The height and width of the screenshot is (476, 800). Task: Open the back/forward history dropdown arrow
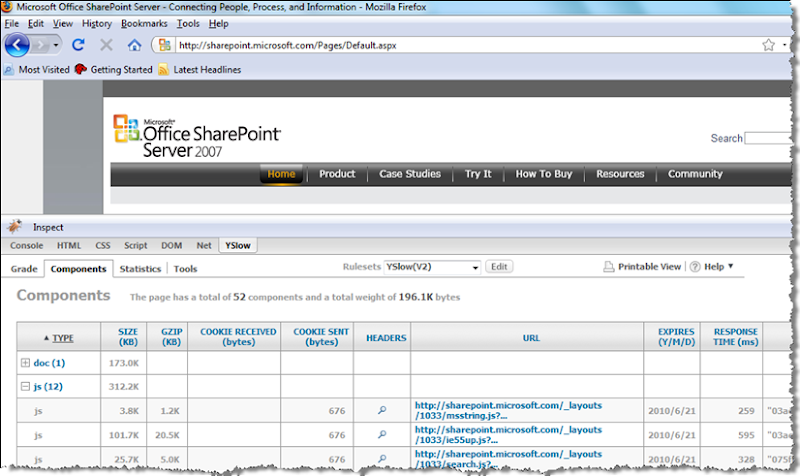coord(56,45)
